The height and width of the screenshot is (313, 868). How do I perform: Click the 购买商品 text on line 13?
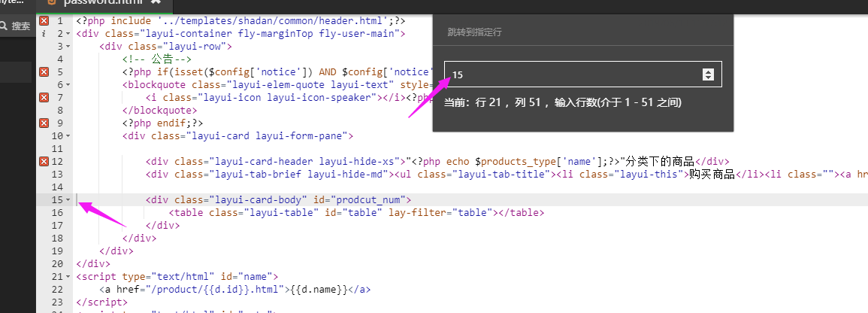click(711, 175)
